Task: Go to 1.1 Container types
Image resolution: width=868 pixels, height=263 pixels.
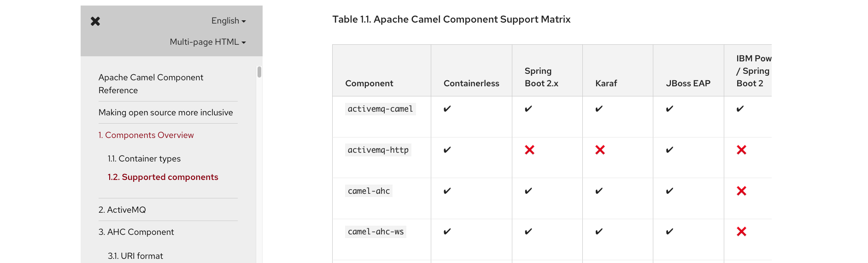Action: tap(144, 159)
